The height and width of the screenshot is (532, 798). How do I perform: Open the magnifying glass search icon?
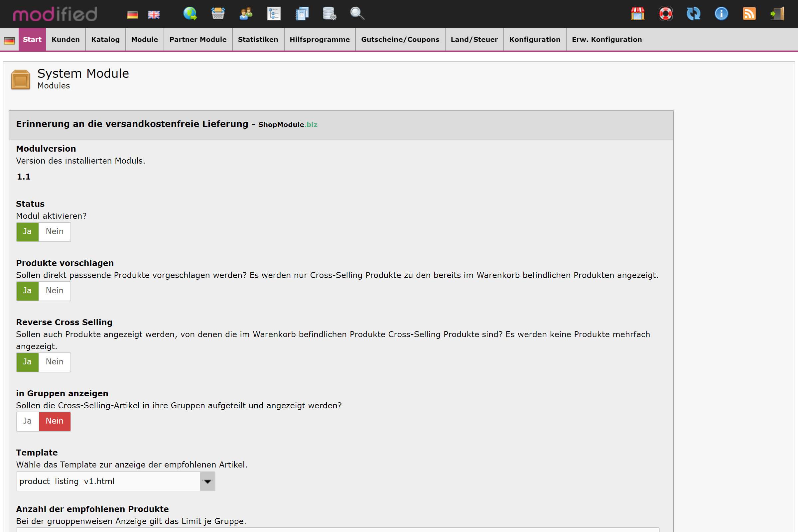(357, 14)
